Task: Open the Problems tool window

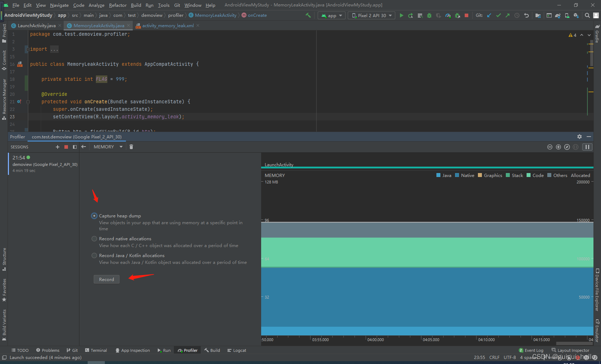Action: [x=48, y=350]
